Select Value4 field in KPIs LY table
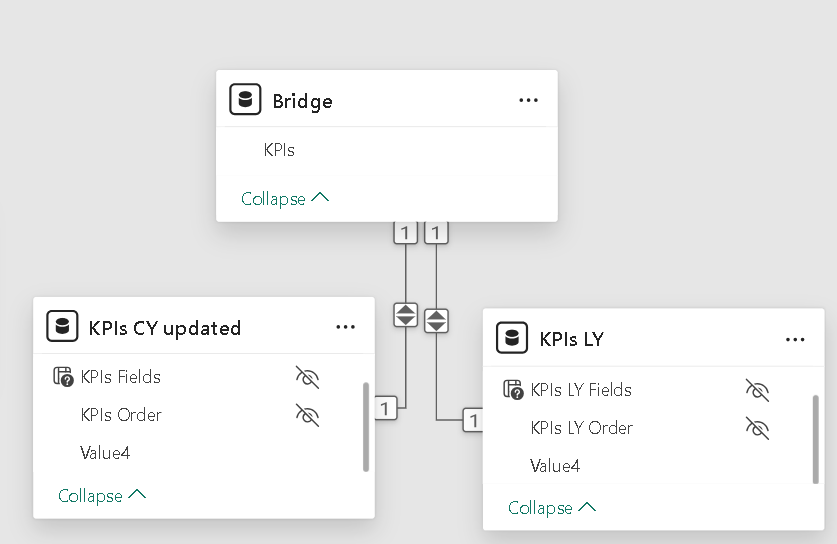The height and width of the screenshot is (544, 837). (x=555, y=466)
